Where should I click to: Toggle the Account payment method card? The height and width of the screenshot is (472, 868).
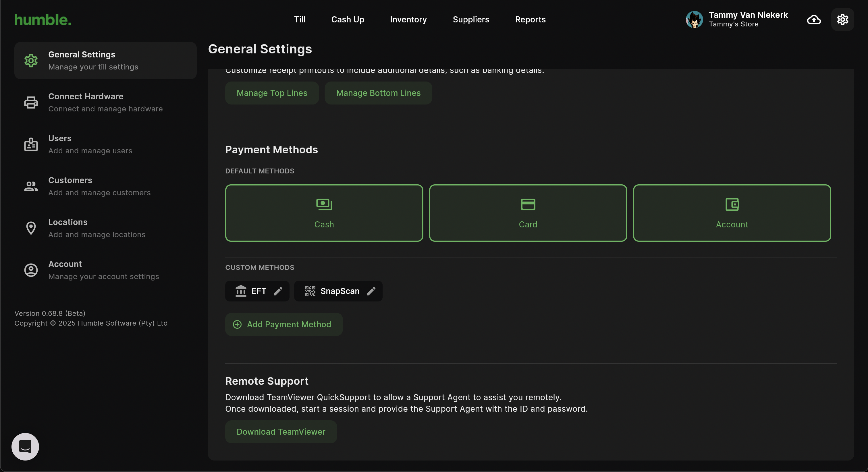coord(732,213)
